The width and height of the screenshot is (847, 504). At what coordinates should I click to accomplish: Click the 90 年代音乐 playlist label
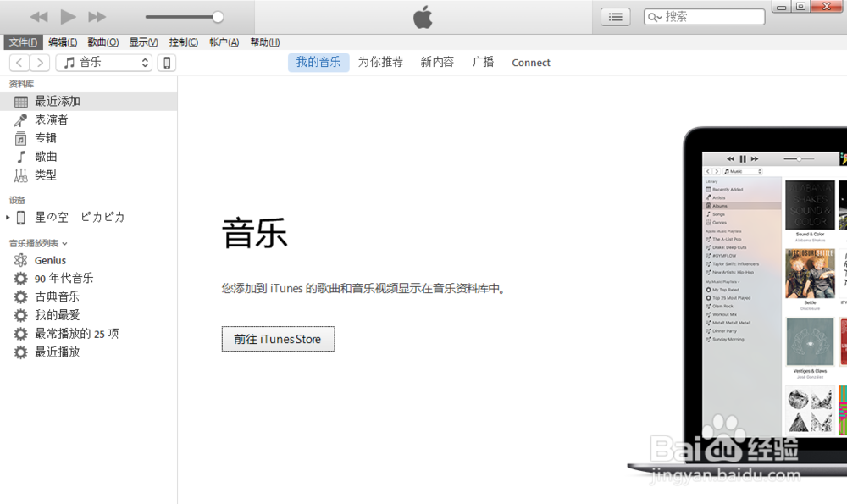64,278
